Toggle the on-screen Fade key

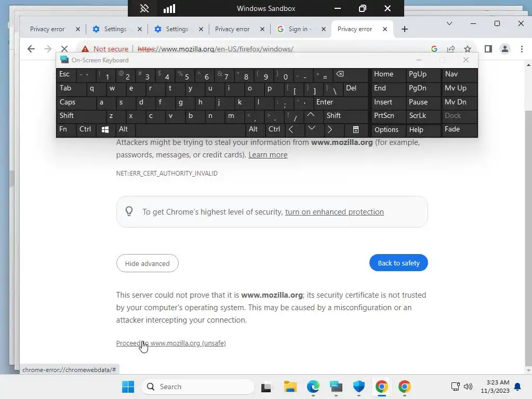tap(459, 129)
